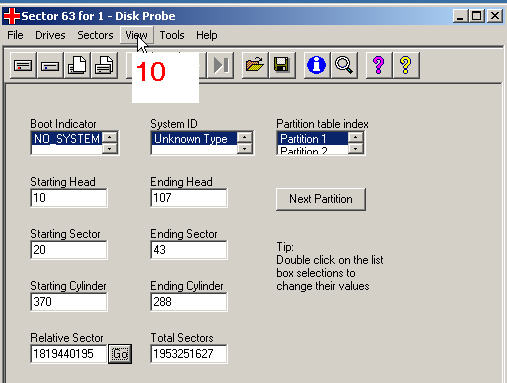Click the Partition table index down arrow
The image size is (507, 383).
tap(356, 148)
